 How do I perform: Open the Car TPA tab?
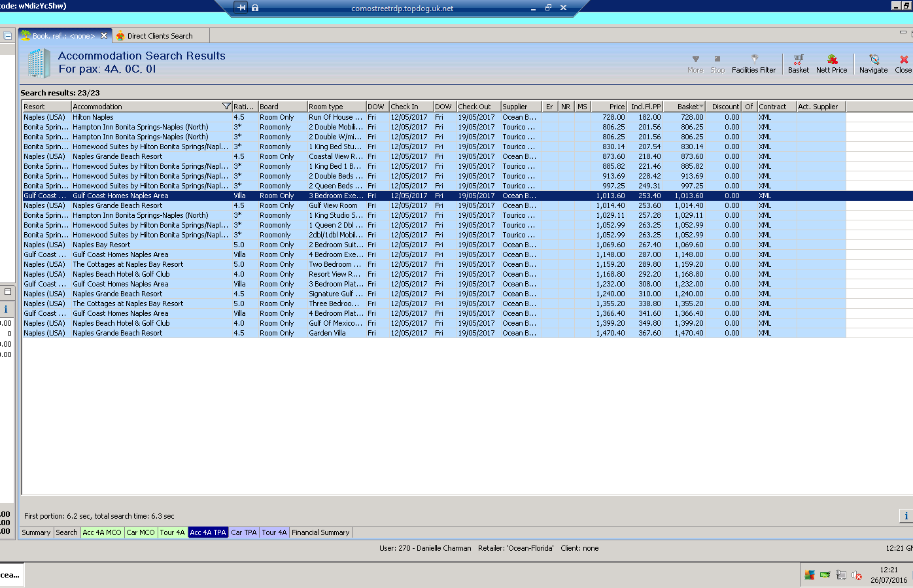(x=244, y=532)
